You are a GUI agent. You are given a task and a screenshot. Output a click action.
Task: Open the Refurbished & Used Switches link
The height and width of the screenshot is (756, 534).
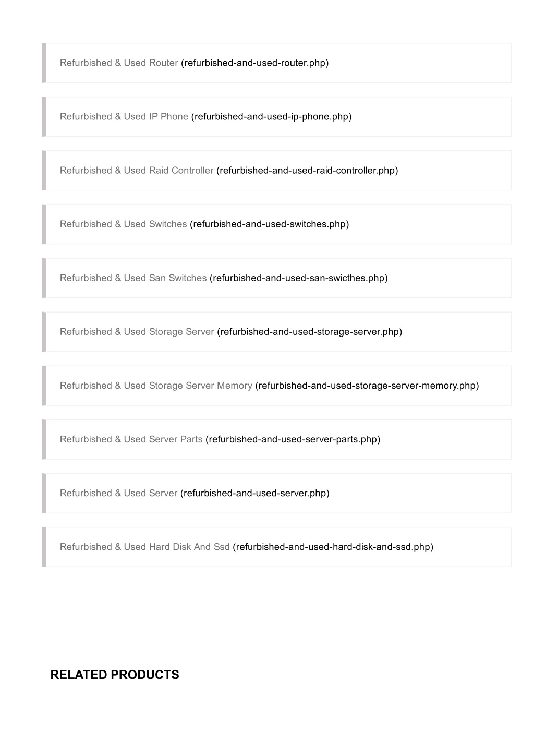pos(123,224)
